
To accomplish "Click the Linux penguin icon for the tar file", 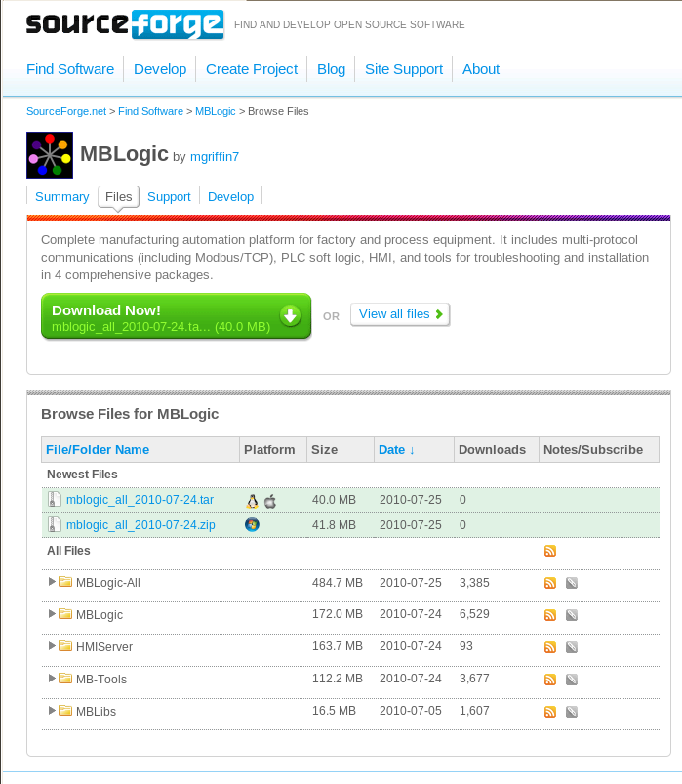I will pos(254,500).
